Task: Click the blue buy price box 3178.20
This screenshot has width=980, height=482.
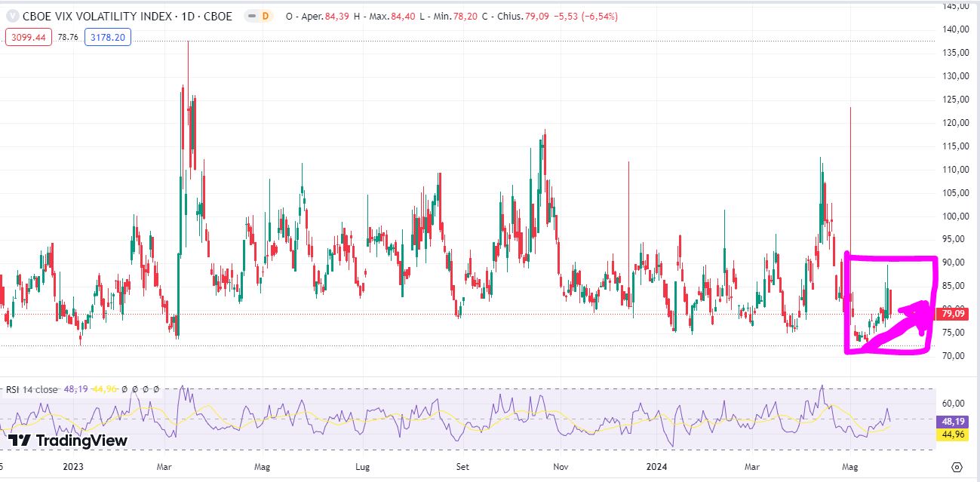Action: pos(108,37)
